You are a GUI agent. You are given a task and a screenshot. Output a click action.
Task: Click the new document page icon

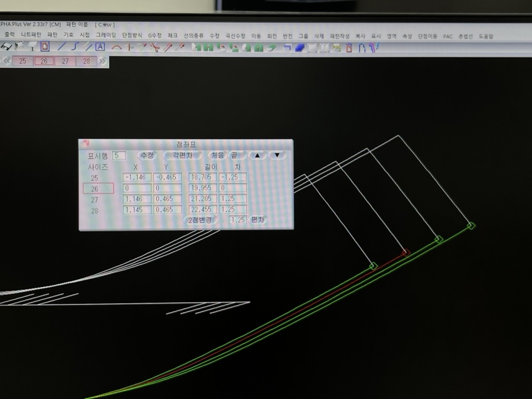tap(45, 47)
